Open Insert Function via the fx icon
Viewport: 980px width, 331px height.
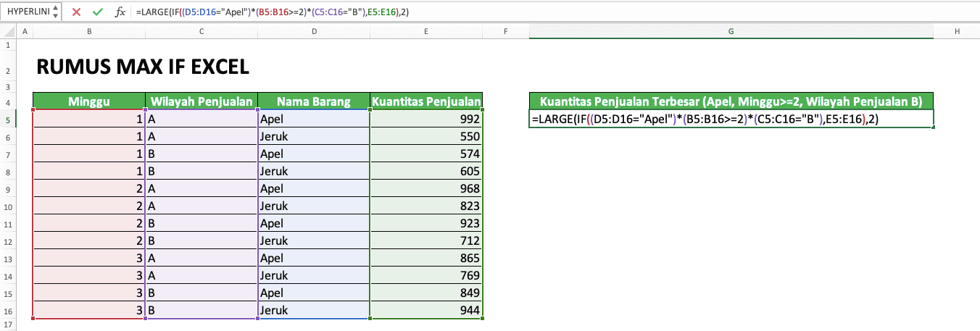pyautogui.click(x=120, y=12)
